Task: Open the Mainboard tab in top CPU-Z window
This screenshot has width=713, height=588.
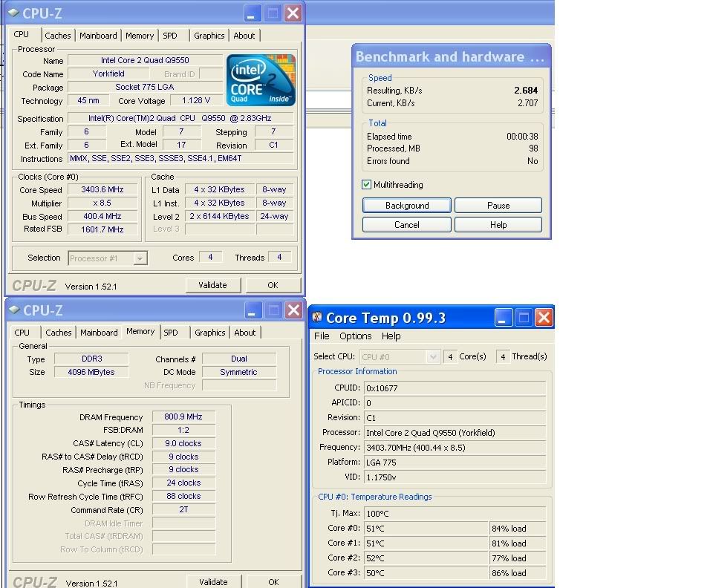Action: [98, 36]
